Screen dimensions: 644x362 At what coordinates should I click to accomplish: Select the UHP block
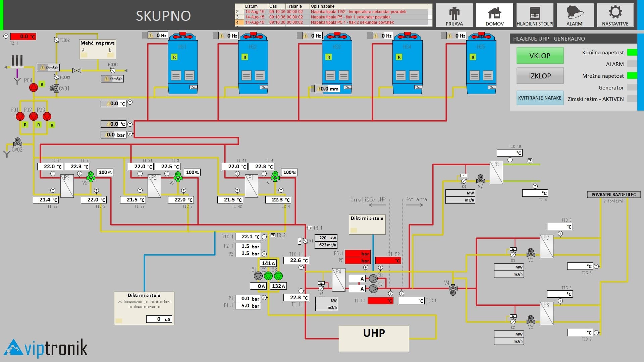pyautogui.click(x=374, y=338)
